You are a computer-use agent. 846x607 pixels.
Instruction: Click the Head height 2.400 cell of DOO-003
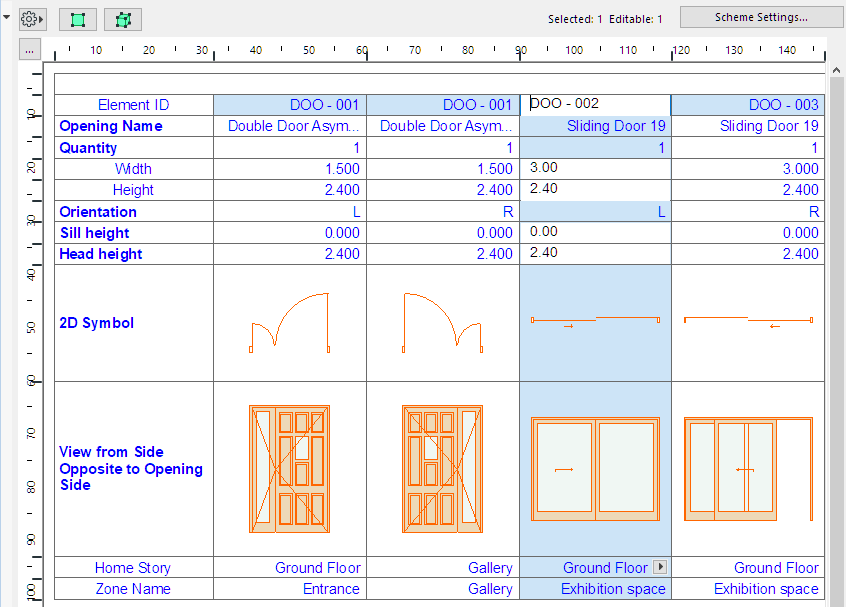pos(748,253)
